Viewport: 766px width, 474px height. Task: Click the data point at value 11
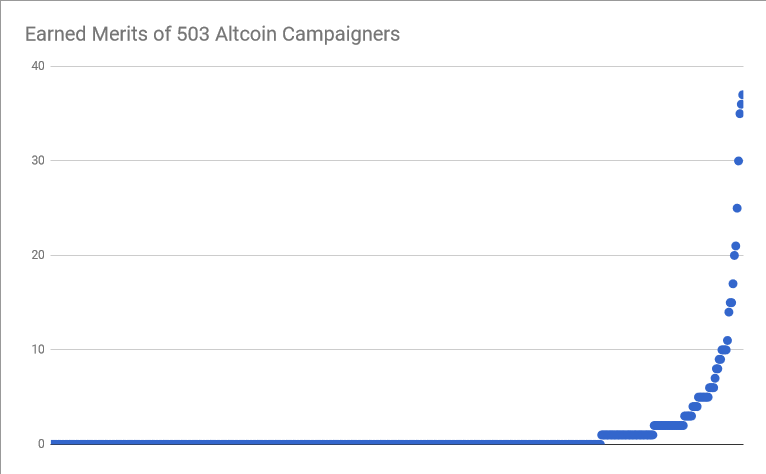click(727, 341)
